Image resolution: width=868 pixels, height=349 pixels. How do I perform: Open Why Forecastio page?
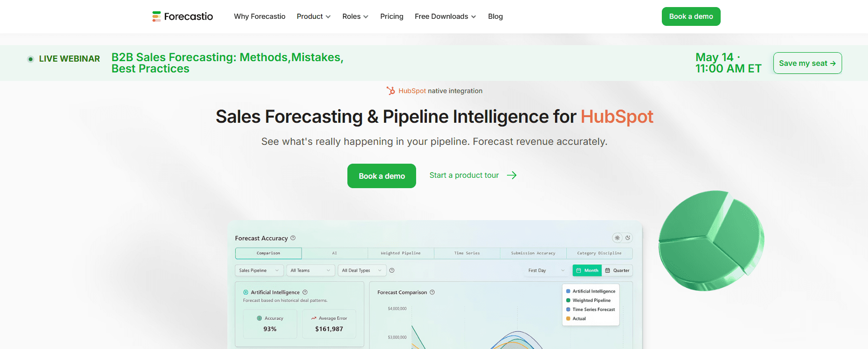pos(260,16)
